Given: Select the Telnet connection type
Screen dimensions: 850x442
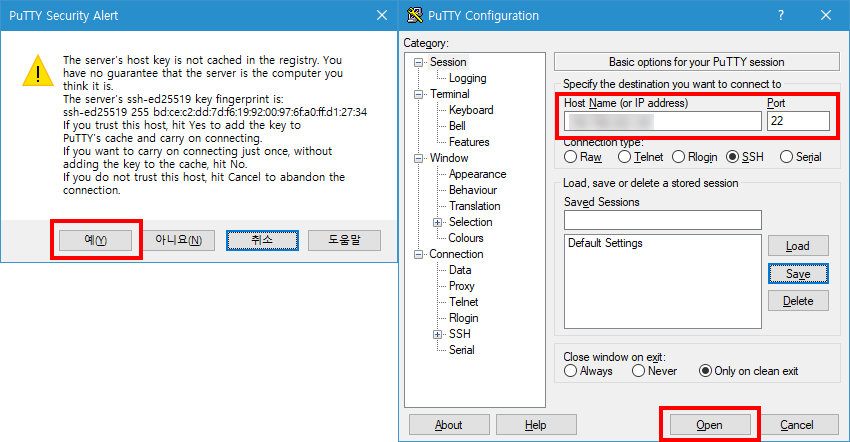Looking at the screenshot, I should 640,157.
